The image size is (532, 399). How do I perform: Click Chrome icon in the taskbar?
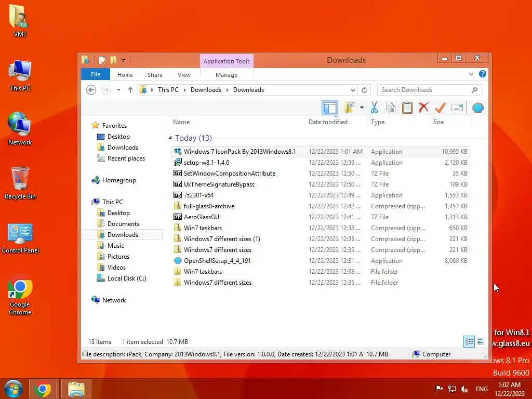(x=43, y=389)
